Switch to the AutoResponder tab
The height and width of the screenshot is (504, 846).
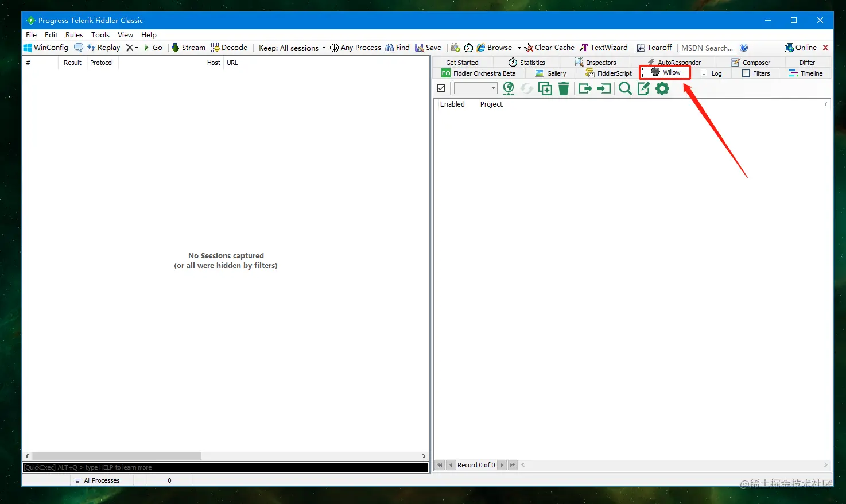[674, 63]
